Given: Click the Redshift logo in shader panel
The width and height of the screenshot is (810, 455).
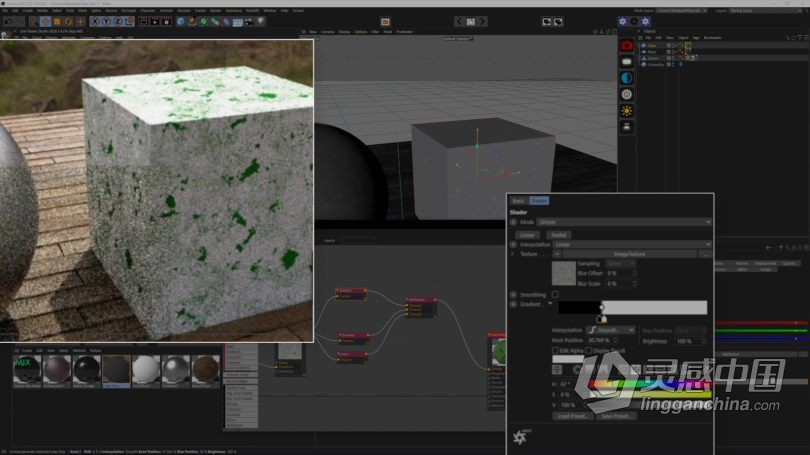Looking at the screenshot, I should click(521, 437).
